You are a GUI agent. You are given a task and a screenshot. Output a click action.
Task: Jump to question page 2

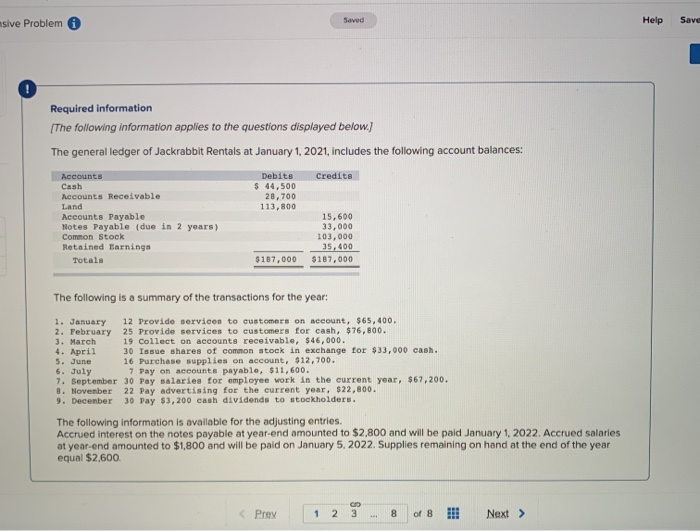point(334,514)
